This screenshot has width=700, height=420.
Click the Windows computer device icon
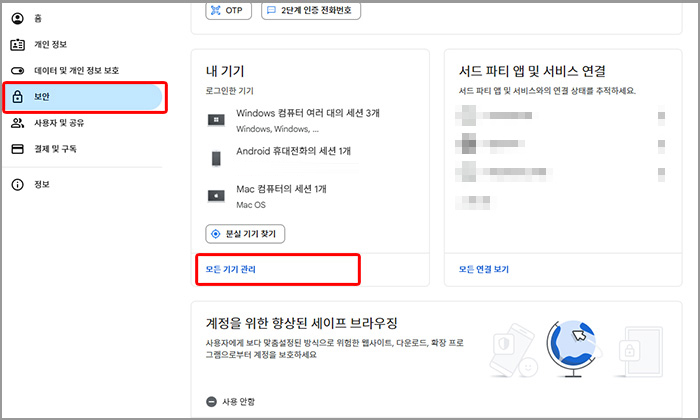coord(216,120)
